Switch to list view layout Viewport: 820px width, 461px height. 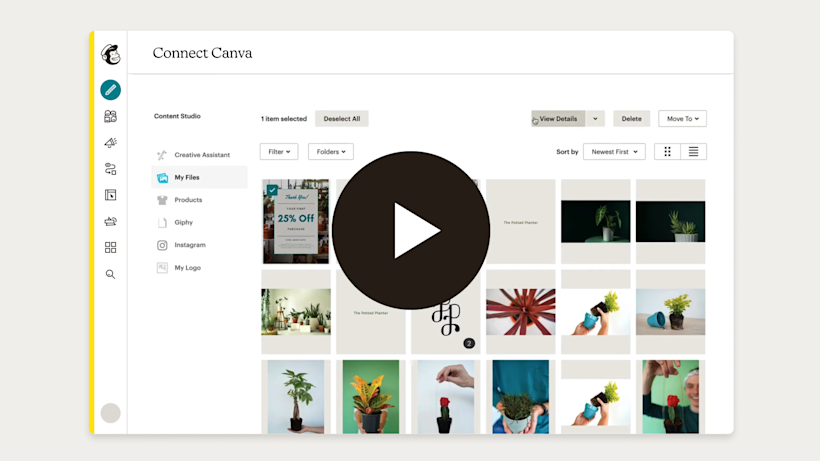click(693, 152)
